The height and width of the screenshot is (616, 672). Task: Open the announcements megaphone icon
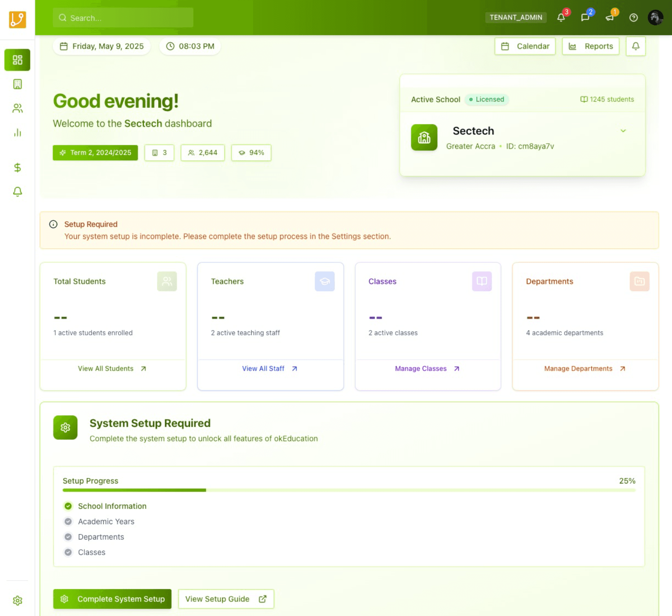[x=609, y=18]
